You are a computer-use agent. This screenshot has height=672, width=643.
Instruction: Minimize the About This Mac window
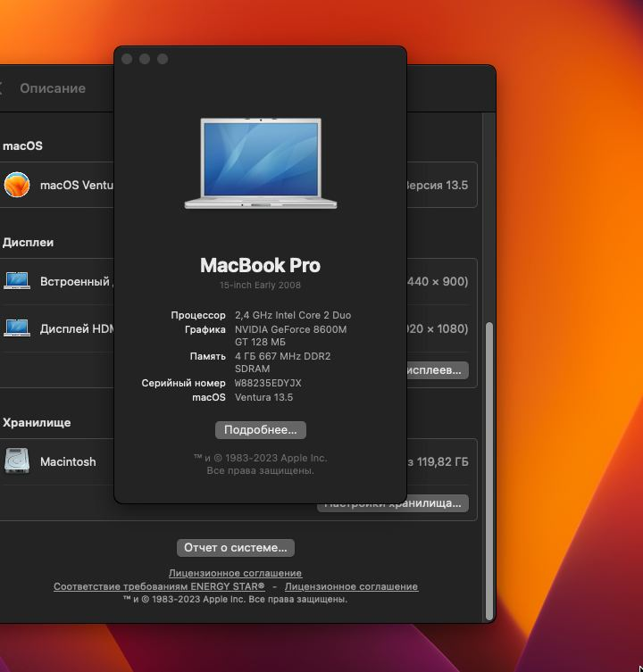pos(145,59)
